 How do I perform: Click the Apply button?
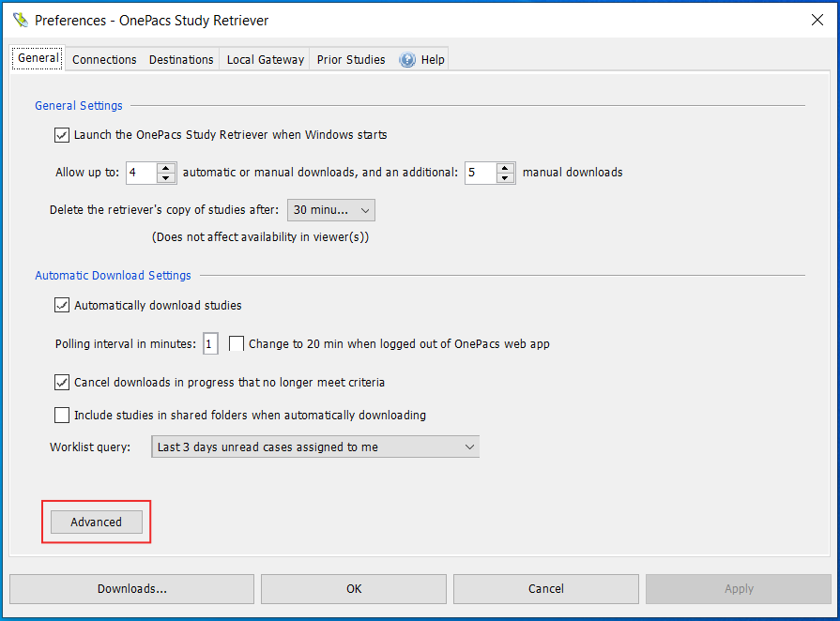[x=739, y=589]
